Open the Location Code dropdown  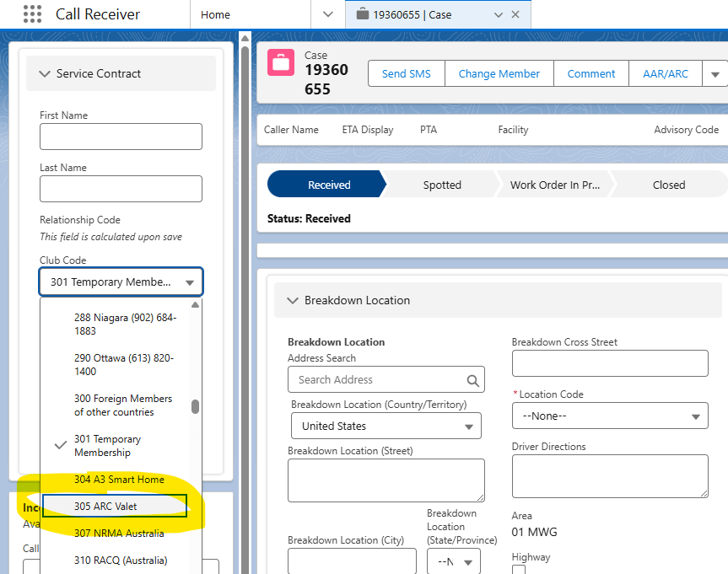(x=609, y=416)
